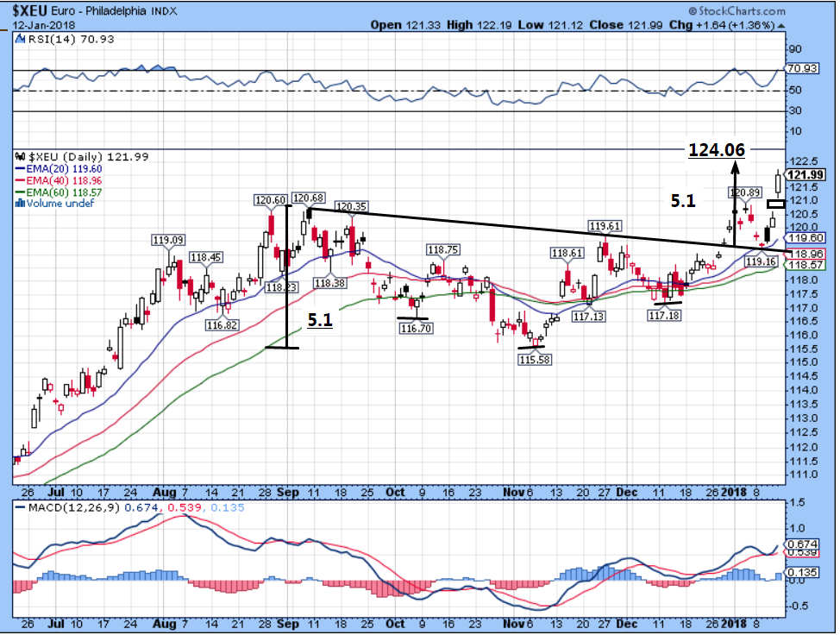840x635 pixels.
Task: Click the 111.0 level on the price axis
Action: (803, 475)
